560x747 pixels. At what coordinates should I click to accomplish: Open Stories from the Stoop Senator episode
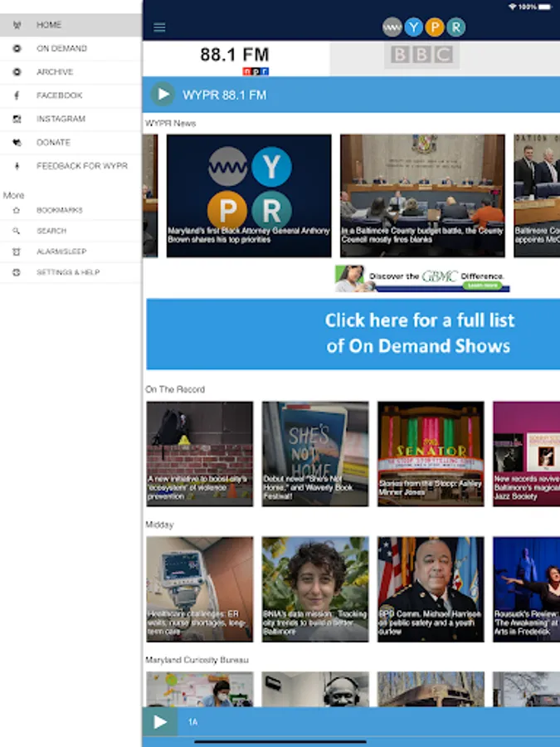click(x=431, y=453)
